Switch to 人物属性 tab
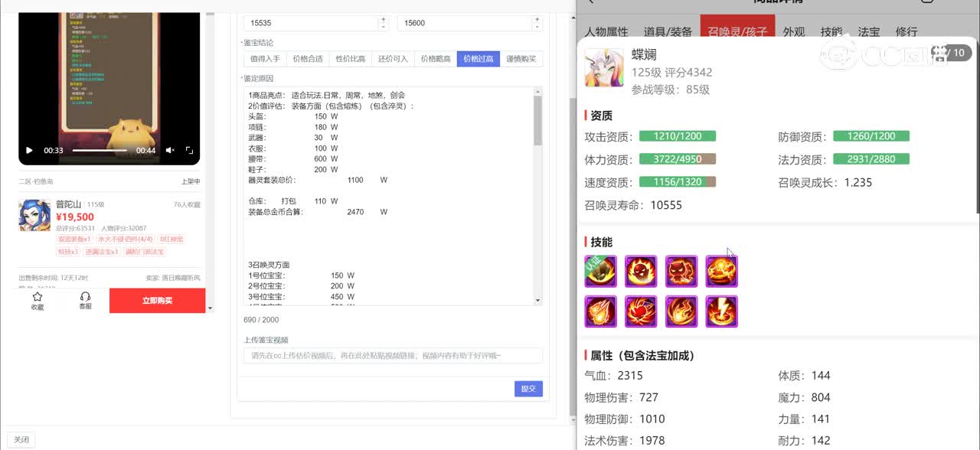 coord(606,32)
